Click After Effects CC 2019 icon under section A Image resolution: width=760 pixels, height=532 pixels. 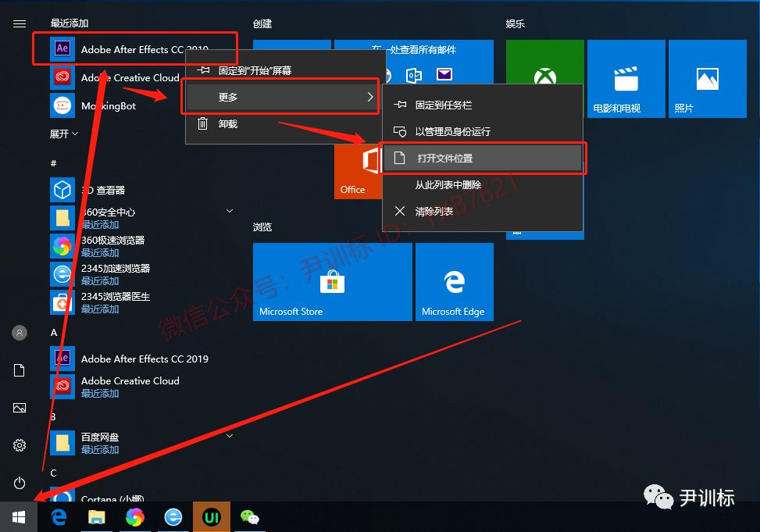[x=62, y=359]
